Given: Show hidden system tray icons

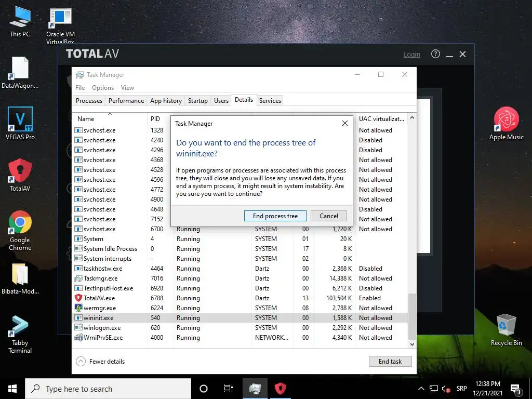Looking at the screenshot, I should tap(421, 389).
